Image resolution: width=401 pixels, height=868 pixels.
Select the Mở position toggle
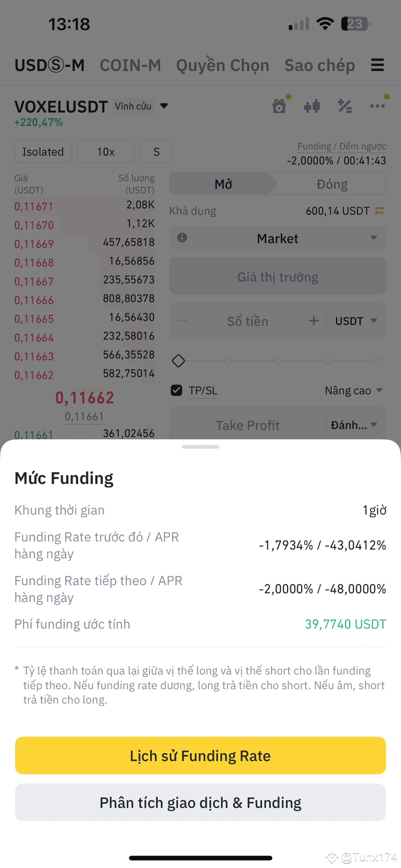tap(223, 184)
